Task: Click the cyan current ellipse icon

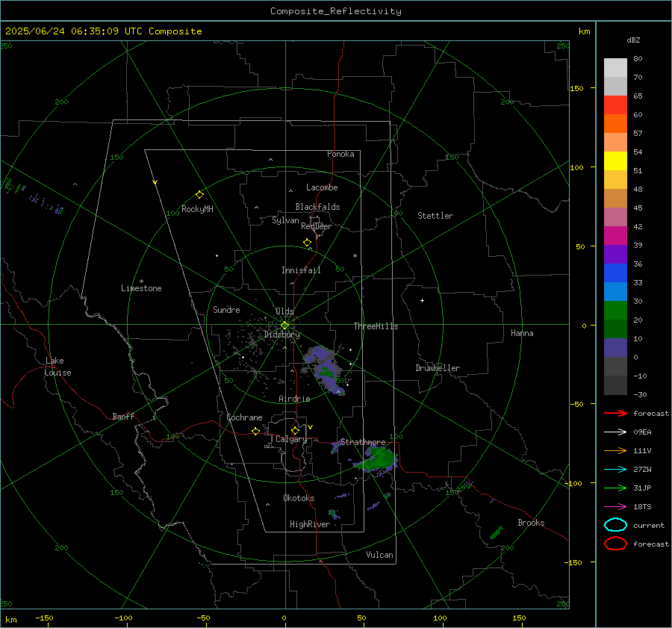Action: (615, 525)
